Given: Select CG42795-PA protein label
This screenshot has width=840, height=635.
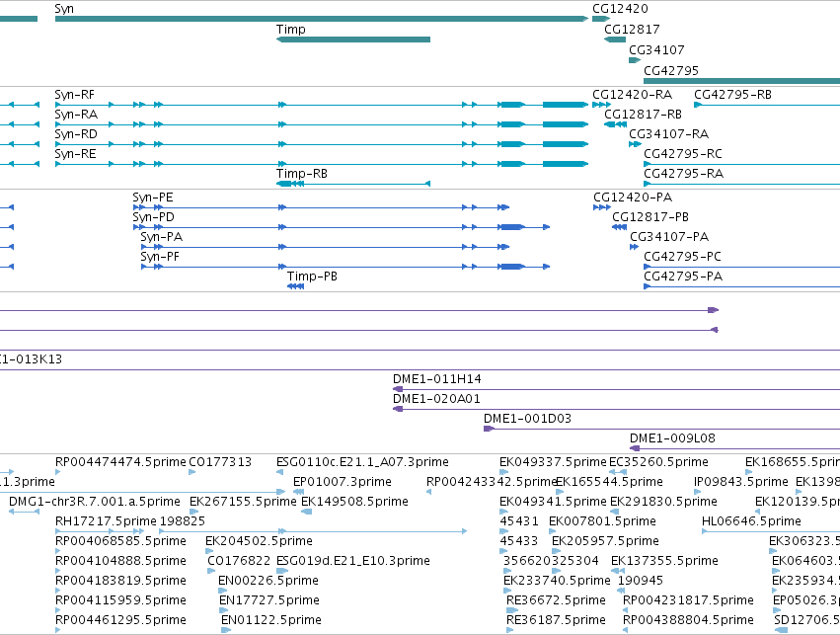Looking at the screenshot, I should click(x=683, y=277).
